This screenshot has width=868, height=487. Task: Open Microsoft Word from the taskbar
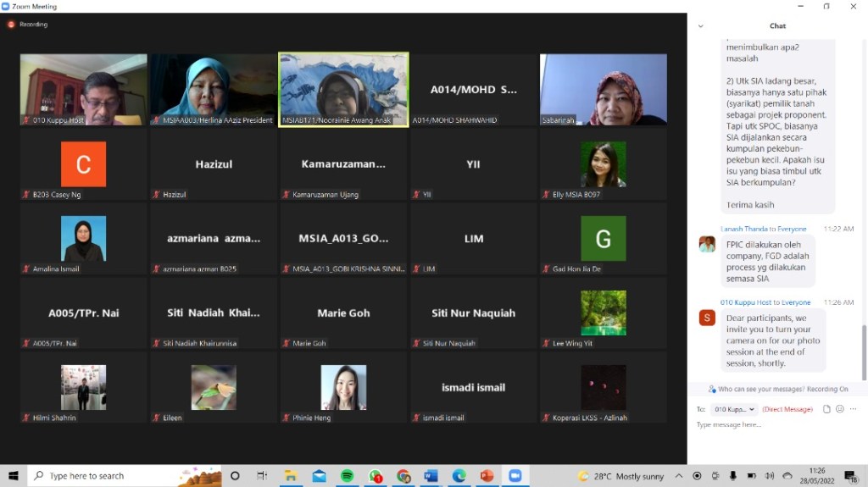(x=431, y=476)
